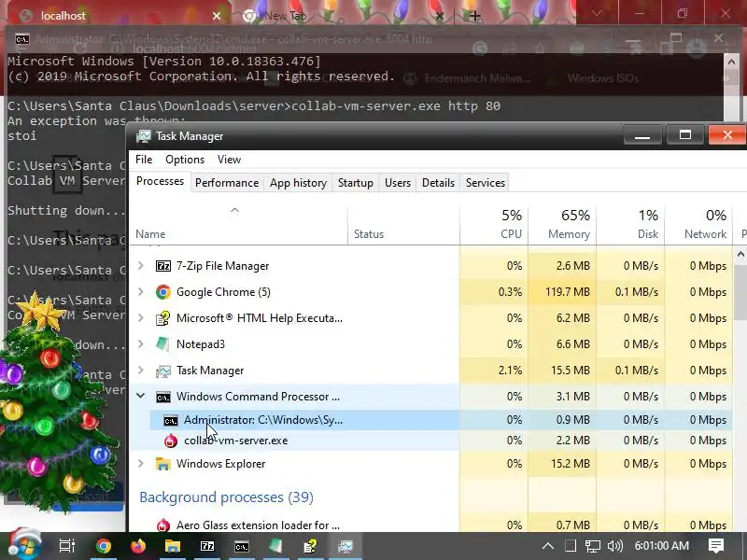Click the Windows Command Processor icon
Screen dimensions: 747x560
pos(163,397)
